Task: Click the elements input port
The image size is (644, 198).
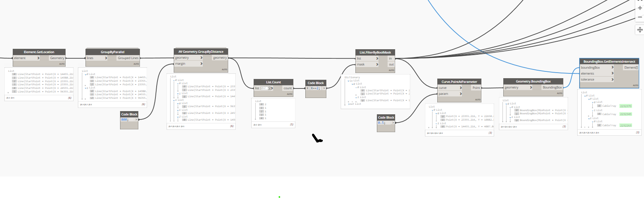Action: tap(597, 73)
